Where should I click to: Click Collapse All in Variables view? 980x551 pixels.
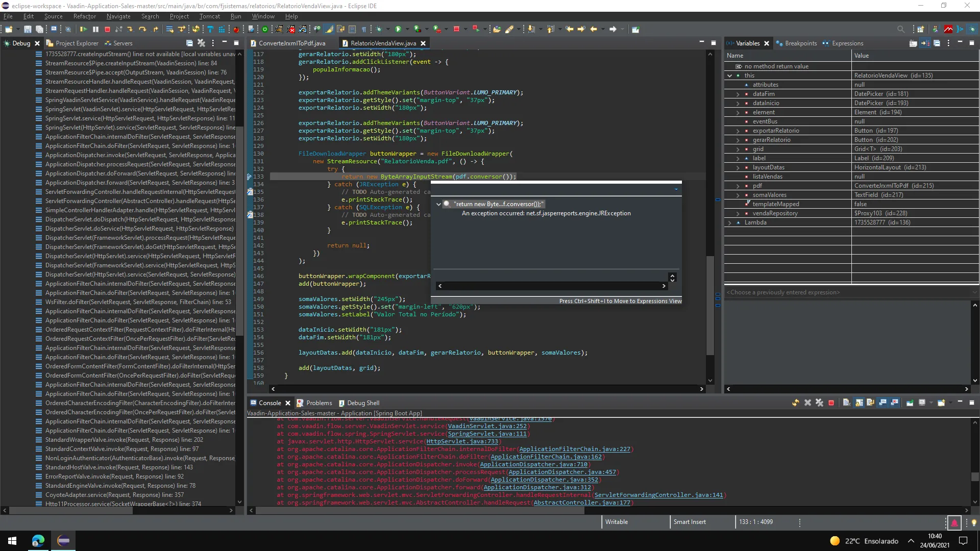pyautogui.click(x=937, y=43)
